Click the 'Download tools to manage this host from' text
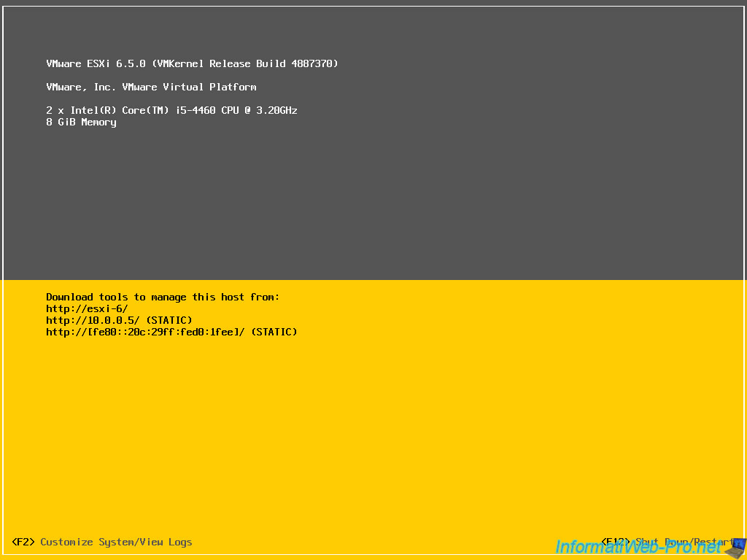Viewport: 747px width, 560px height. pos(163,297)
